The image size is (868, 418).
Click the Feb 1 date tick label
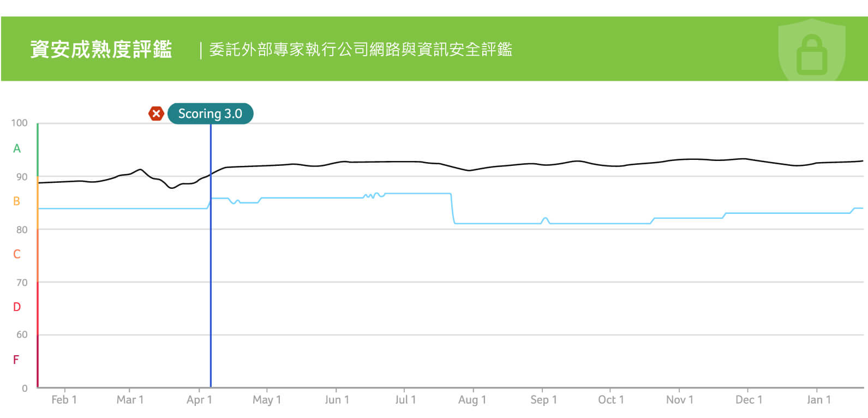[x=64, y=400]
